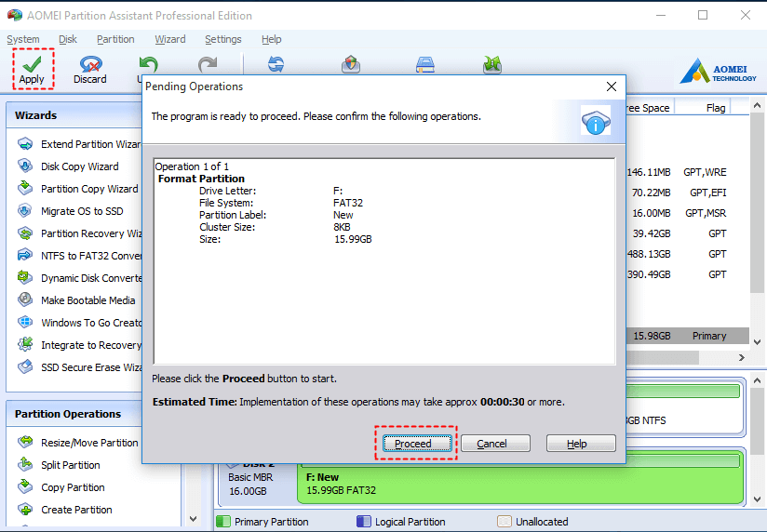Image resolution: width=767 pixels, height=532 pixels.
Task: Select Integrate to Recovery Env
Action: [79, 345]
